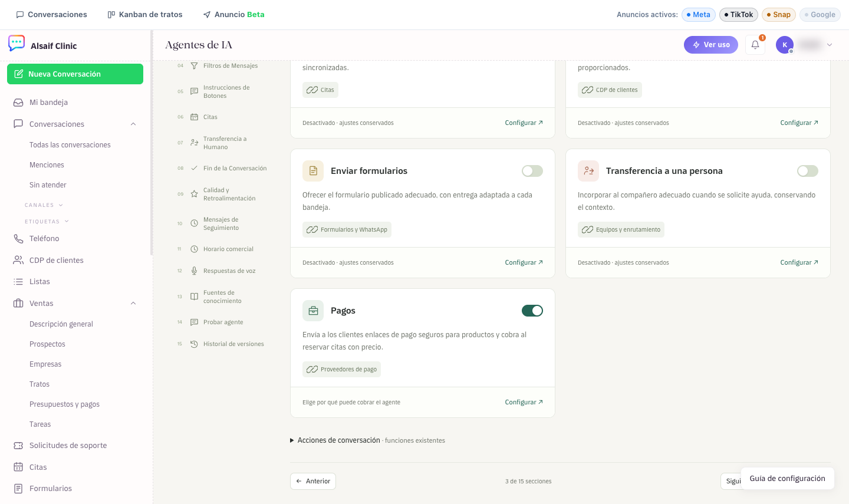Click the TikTok active ads badge
The width and height of the screenshot is (849, 504).
[739, 15]
